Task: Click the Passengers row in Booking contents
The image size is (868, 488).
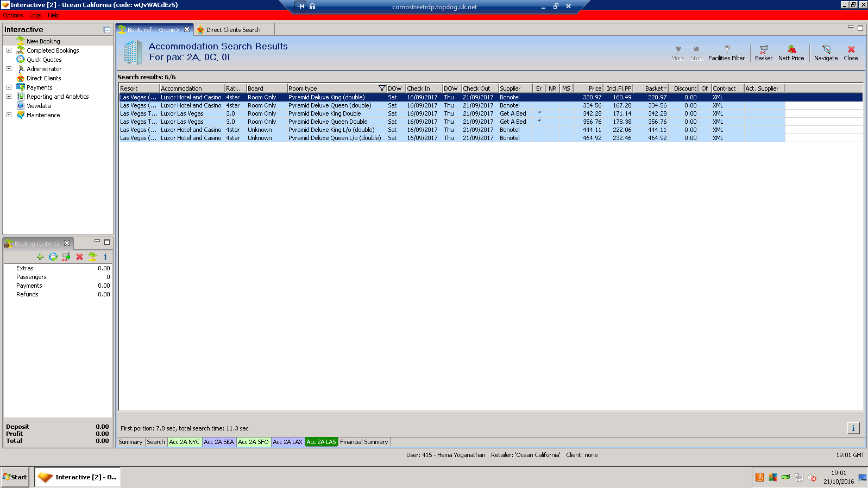Action: point(58,277)
